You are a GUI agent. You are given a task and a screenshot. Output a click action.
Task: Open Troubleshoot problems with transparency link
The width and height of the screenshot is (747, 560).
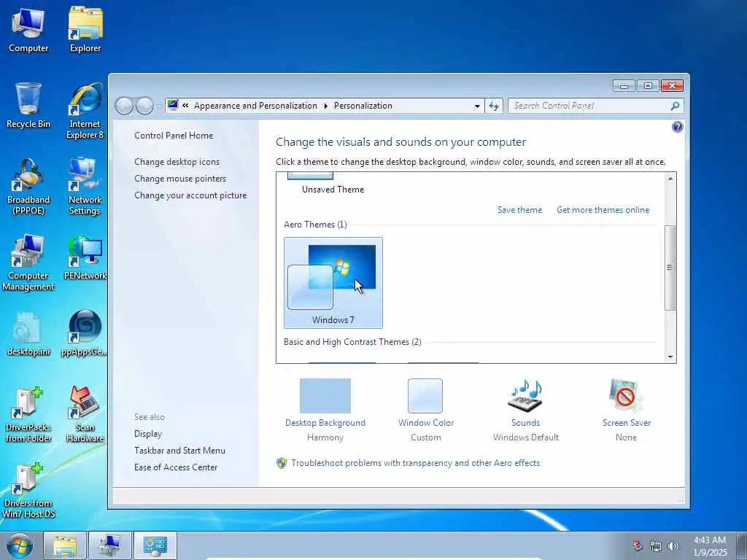pyautogui.click(x=415, y=463)
